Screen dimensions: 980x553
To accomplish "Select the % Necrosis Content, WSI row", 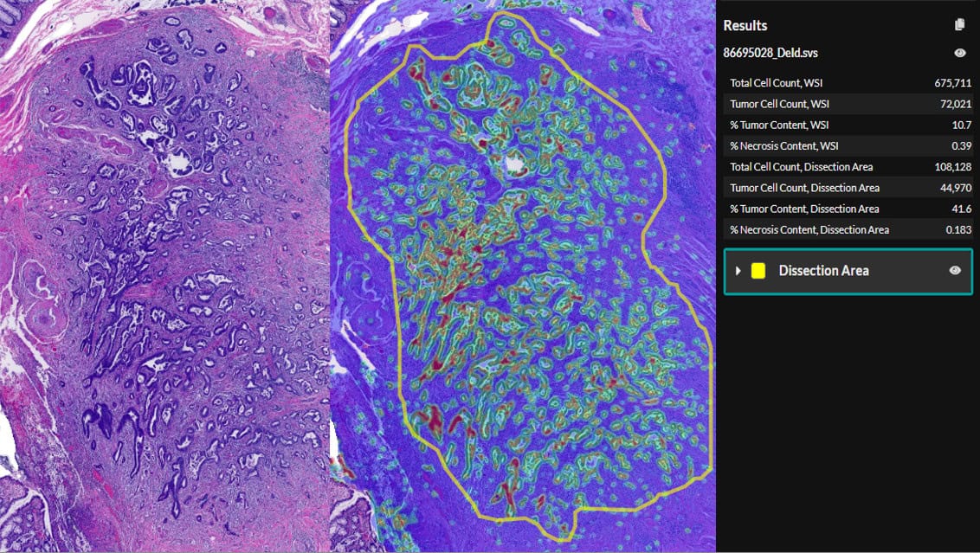I will tap(850, 145).
